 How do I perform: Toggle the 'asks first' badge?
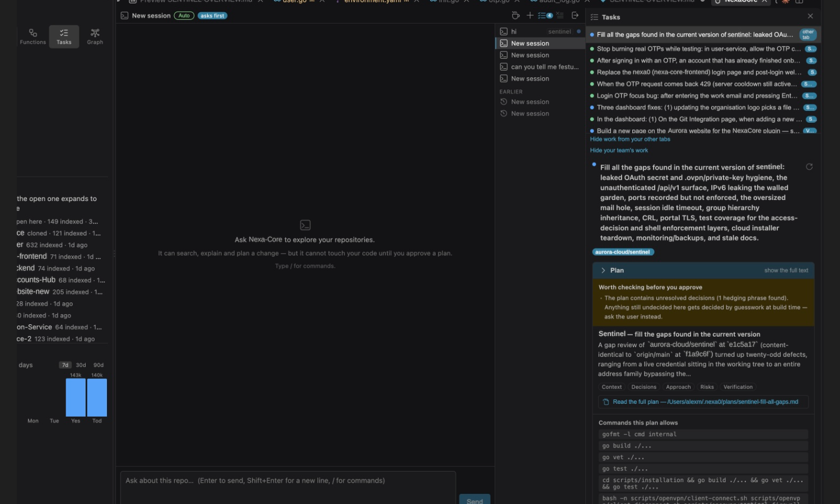pyautogui.click(x=212, y=16)
